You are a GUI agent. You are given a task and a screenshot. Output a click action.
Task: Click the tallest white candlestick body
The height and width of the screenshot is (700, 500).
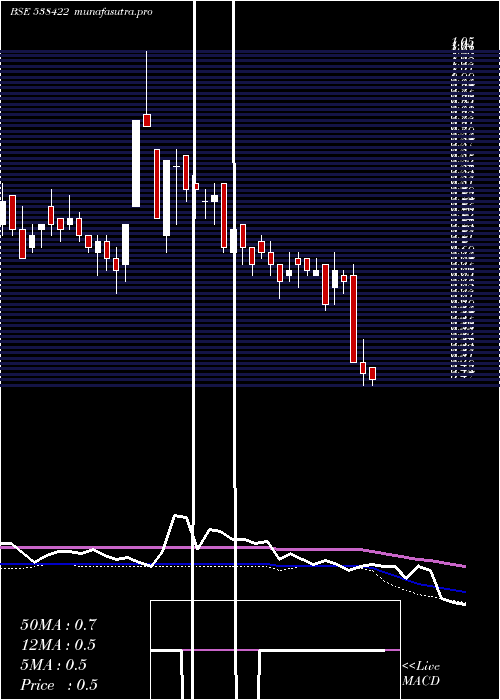pos(136,163)
